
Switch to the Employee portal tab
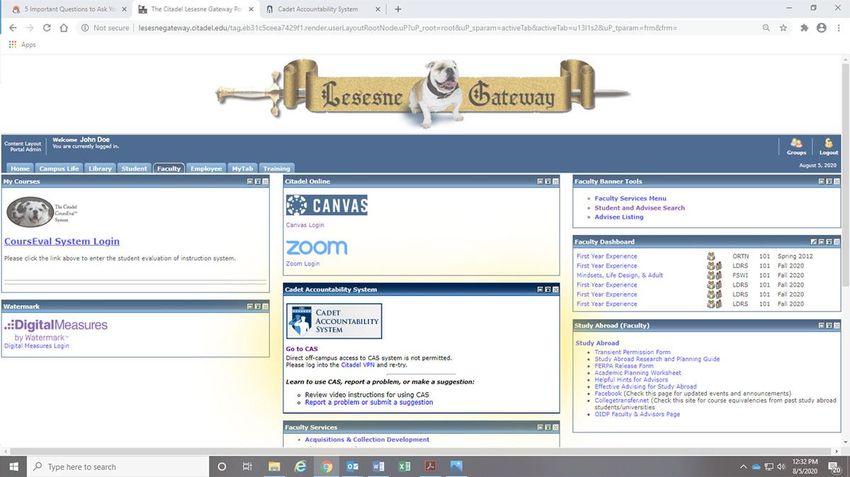[206, 169]
